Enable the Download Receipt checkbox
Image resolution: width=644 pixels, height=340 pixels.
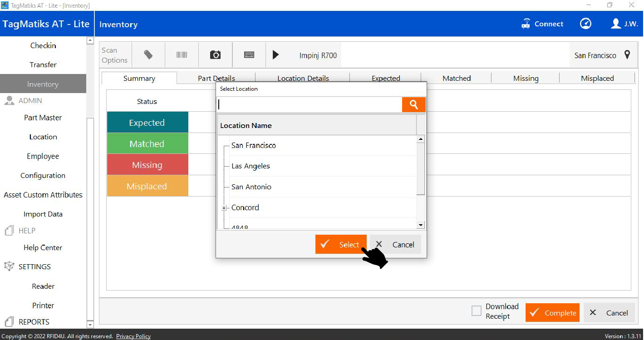pyautogui.click(x=476, y=311)
